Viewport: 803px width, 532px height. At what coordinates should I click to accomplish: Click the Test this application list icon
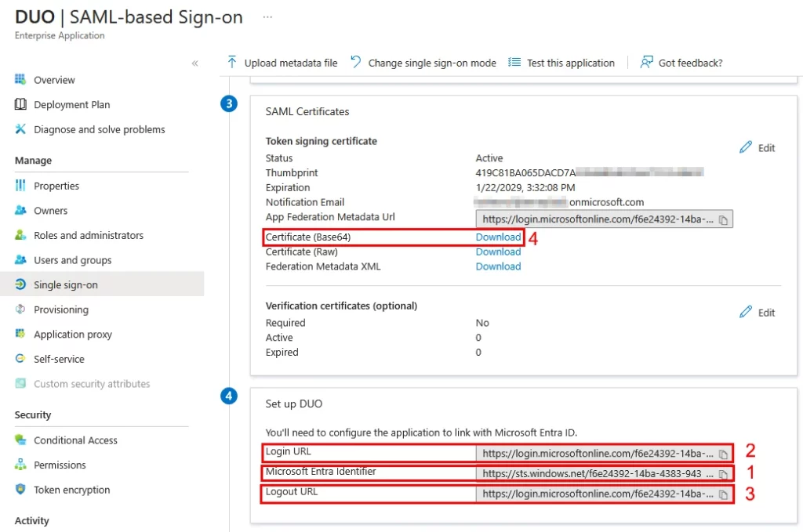(514, 63)
